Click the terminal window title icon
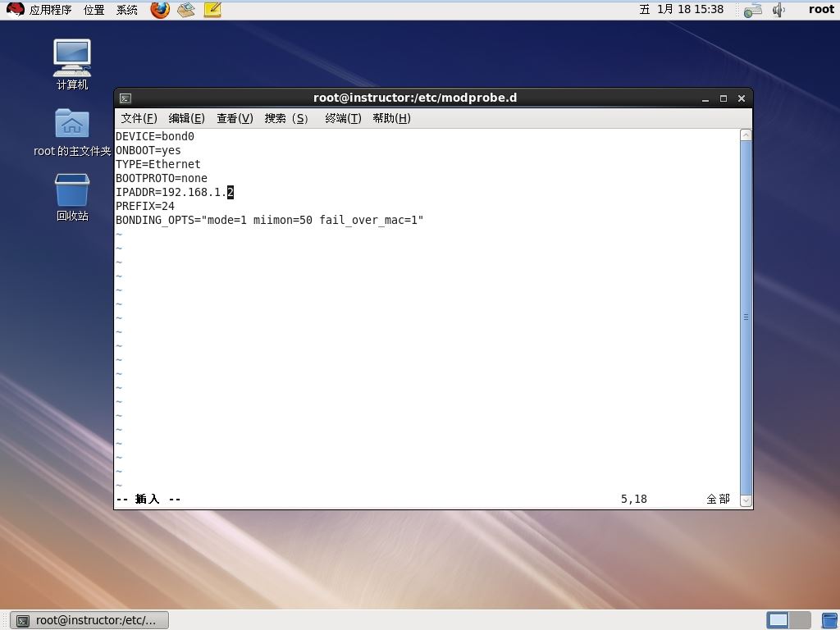The image size is (840, 630). tap(126, 98)
